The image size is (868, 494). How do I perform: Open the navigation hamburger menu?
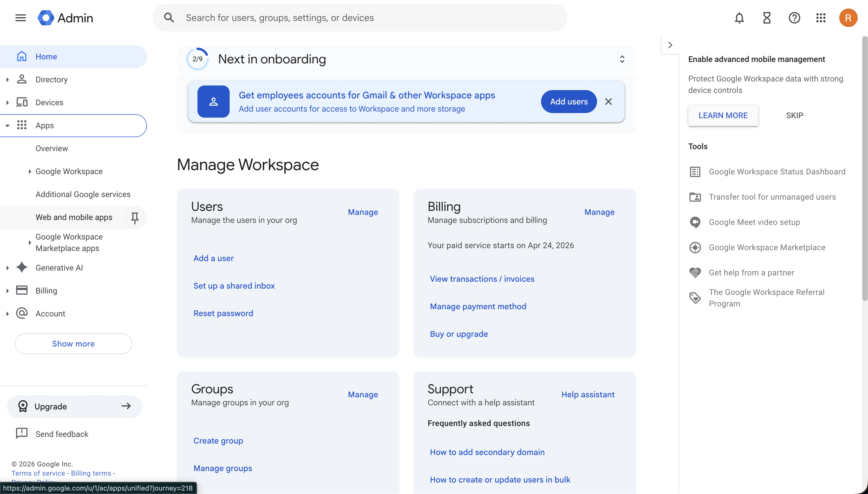20,18
